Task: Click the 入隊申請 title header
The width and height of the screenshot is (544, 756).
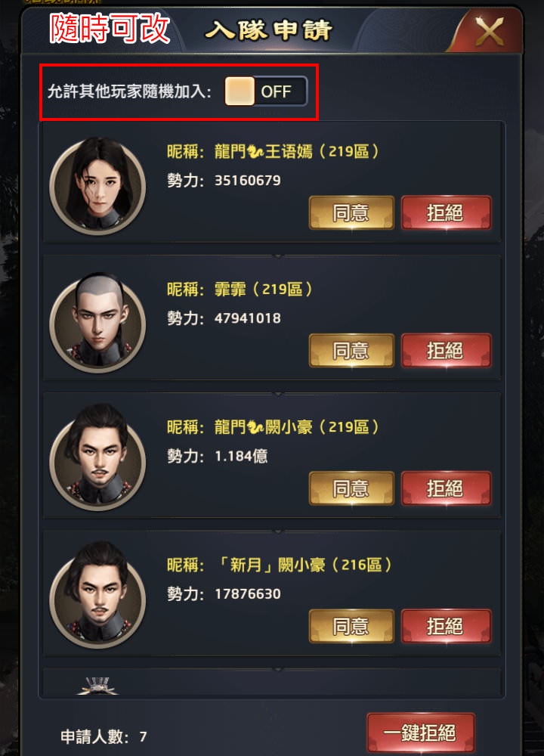Action: click(x=269, y=30)
